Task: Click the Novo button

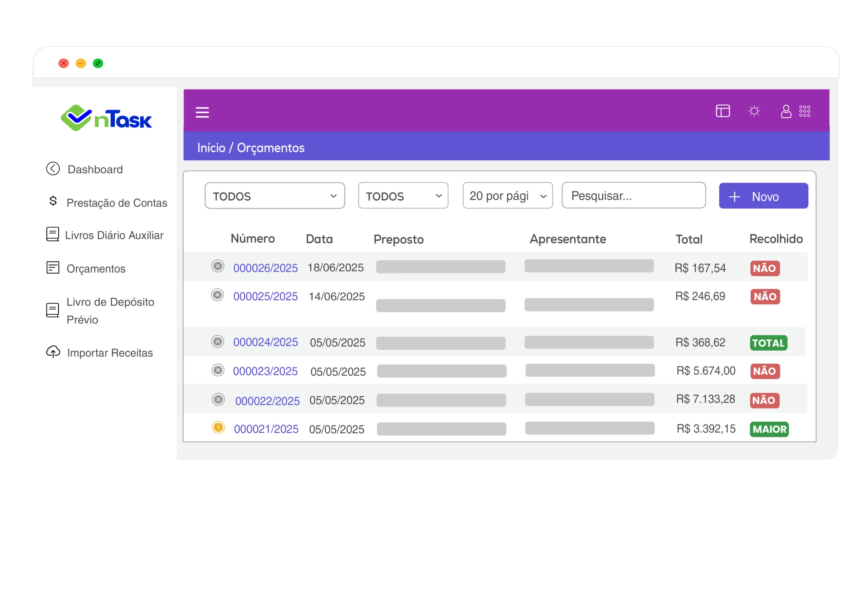Action: pos(763,196)
